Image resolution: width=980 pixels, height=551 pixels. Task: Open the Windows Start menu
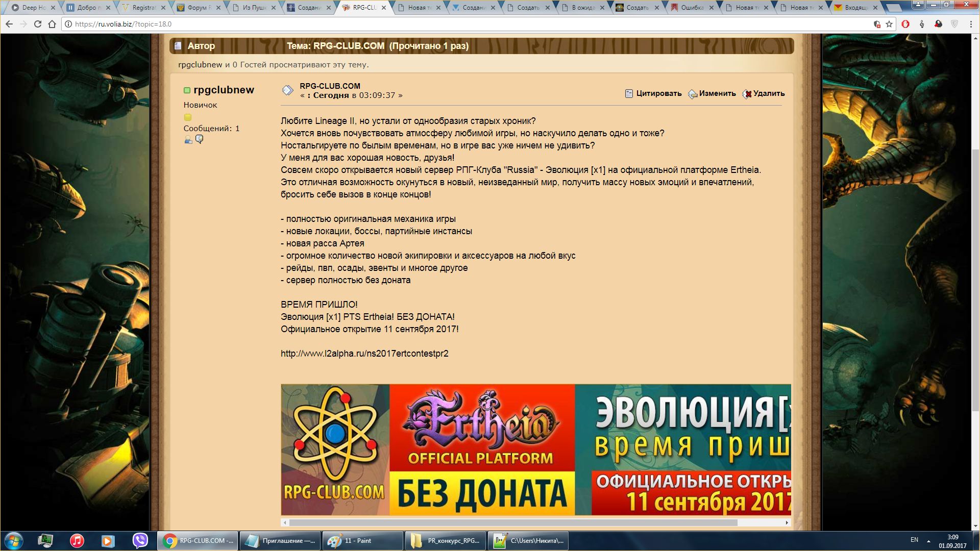pos(14,540)
